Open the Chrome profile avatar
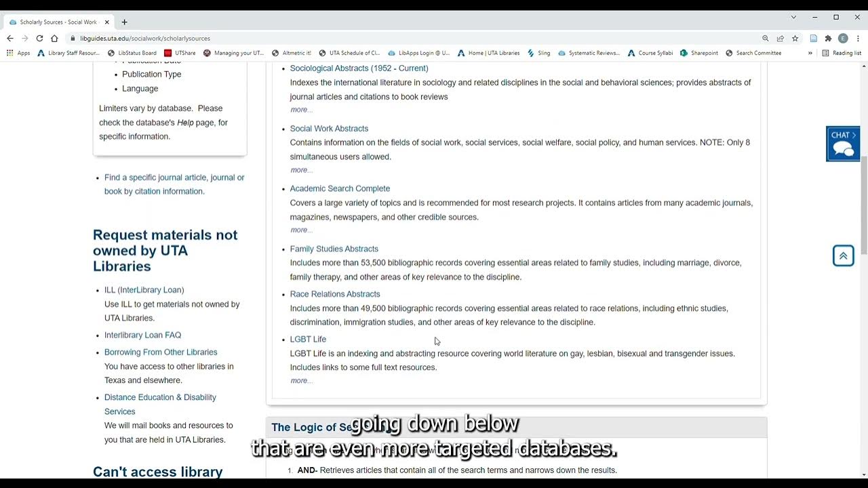868x488 pixels. 843,39
